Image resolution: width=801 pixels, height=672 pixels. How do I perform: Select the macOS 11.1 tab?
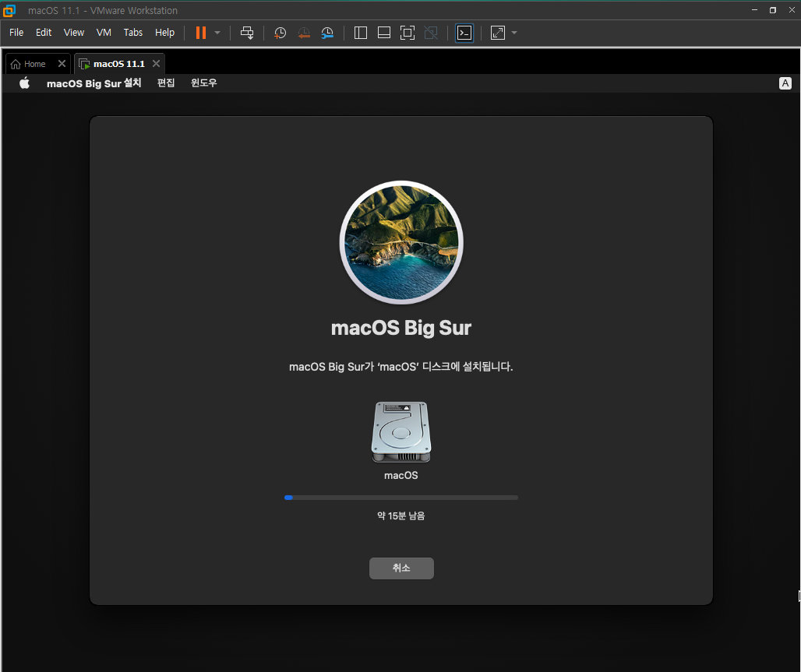click(119, 64)
